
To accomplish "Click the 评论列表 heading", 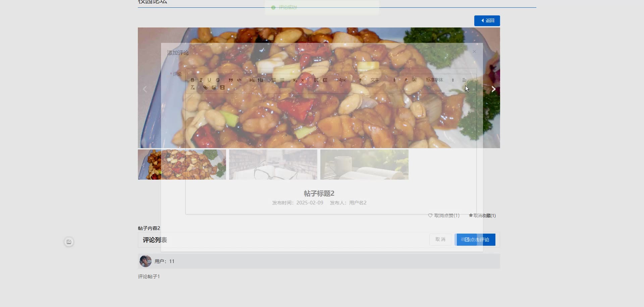I will (155, 240).
